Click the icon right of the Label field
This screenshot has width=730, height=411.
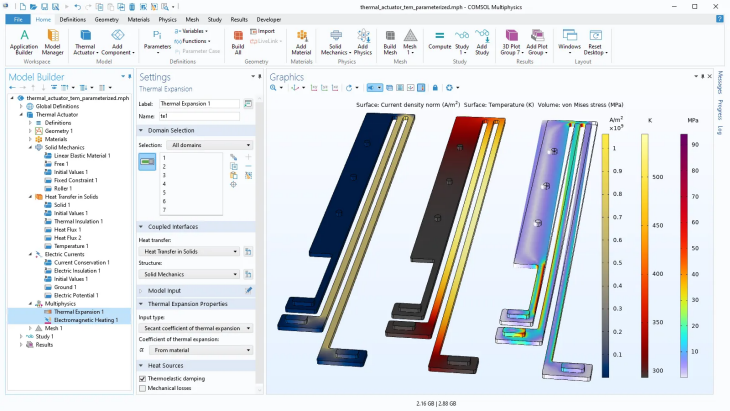pos(248,103)
